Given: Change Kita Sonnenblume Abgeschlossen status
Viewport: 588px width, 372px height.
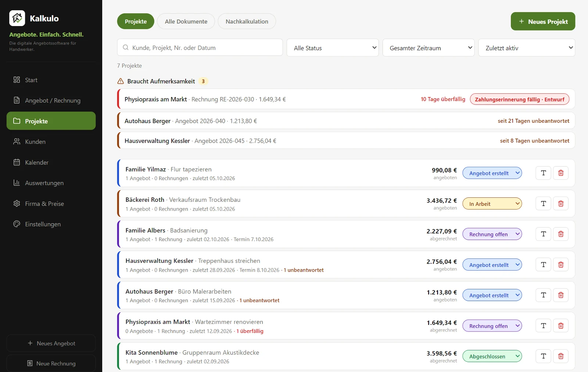Looking at the screenshot, I should tap(492, 356).
